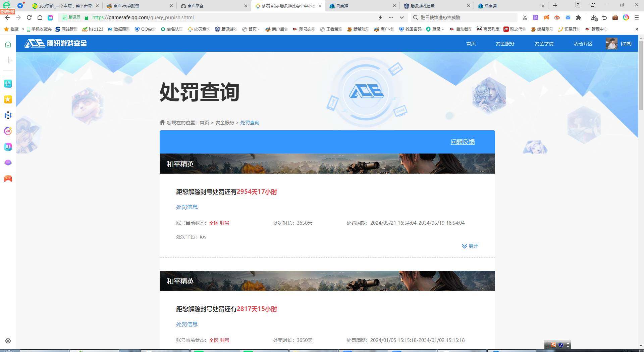Image resolution: width=644 pixels, height=352 pixels.
Task: Open 安全服务 in the site navigation menu
Action: pyautogui.click(x=505, y=44)
